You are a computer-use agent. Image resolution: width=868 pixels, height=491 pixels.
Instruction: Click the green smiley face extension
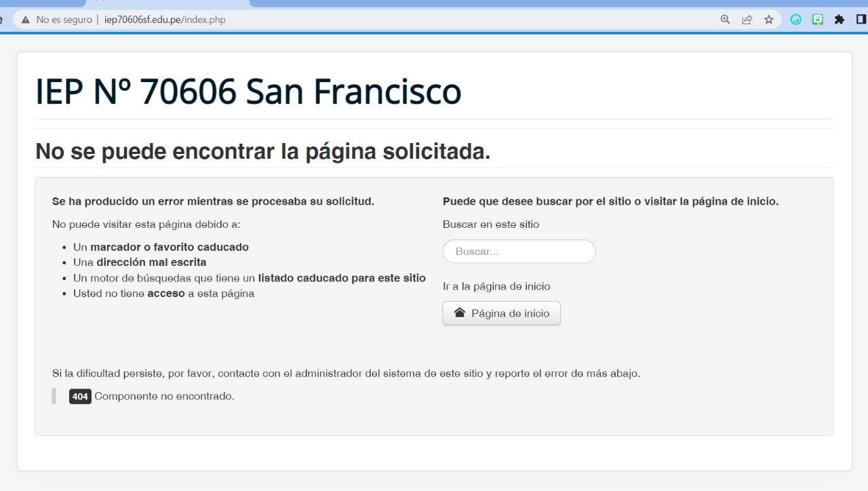(x=818, y=20)
